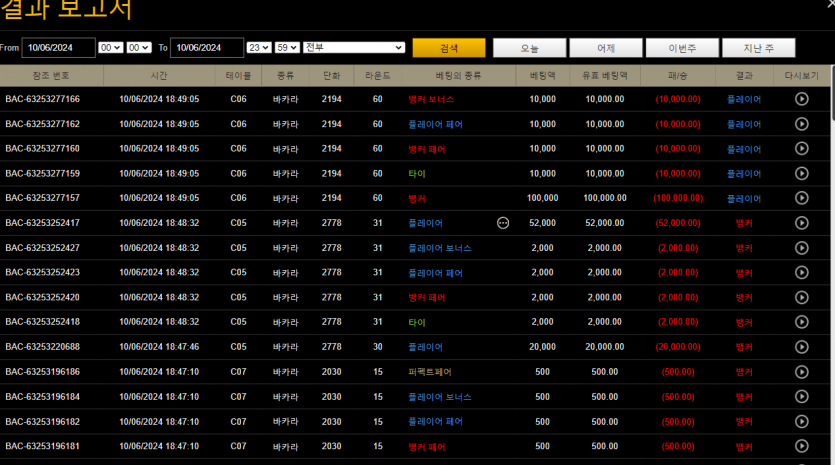
Task: Replay bet BAC-63253277162
Action: (801, 124)
